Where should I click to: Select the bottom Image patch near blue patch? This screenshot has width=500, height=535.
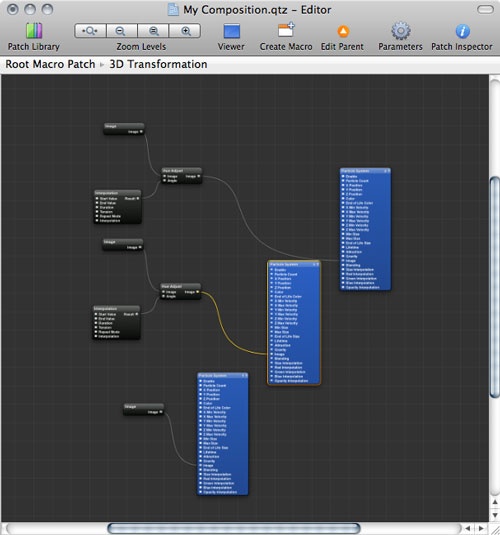144,409
